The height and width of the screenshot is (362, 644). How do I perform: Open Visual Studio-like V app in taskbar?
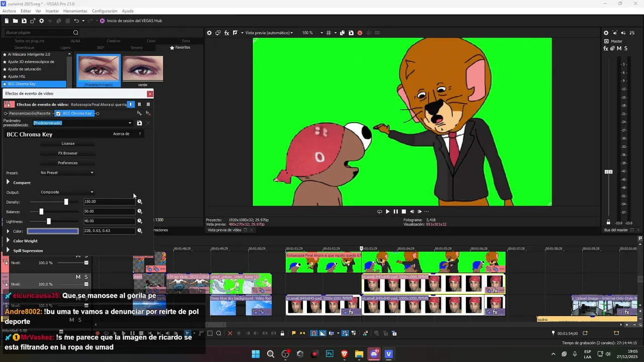pyautogui.click(x=388, y=354)
